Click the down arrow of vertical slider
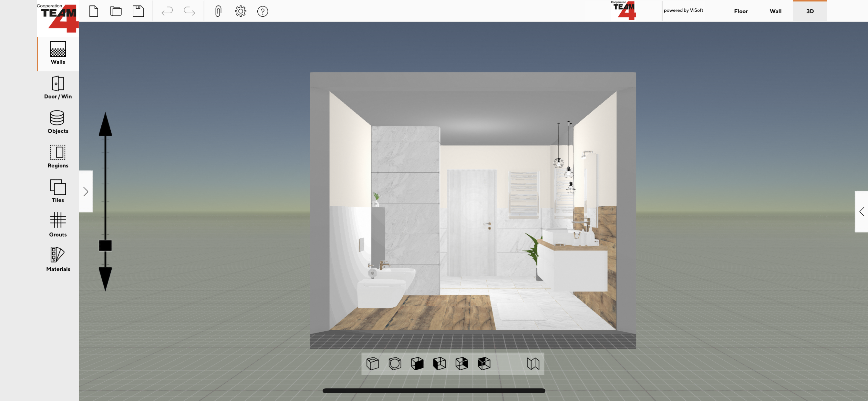 point(105,279)
